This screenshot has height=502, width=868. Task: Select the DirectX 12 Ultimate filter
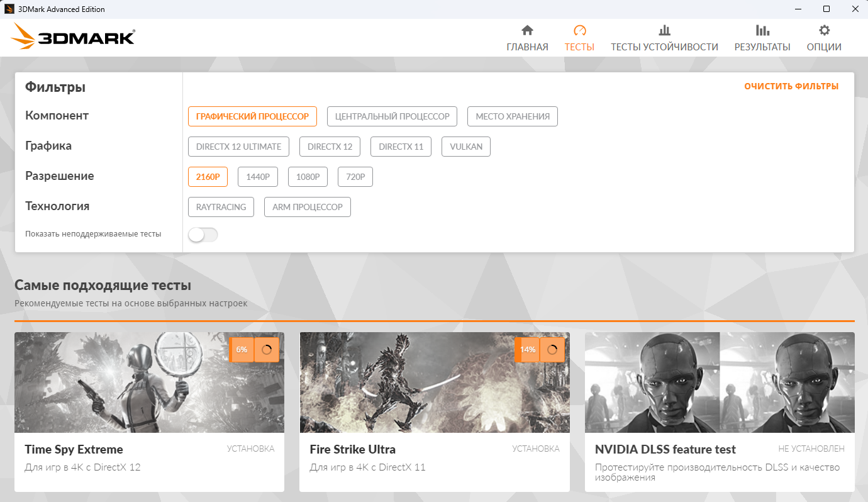tap(239, 147)
